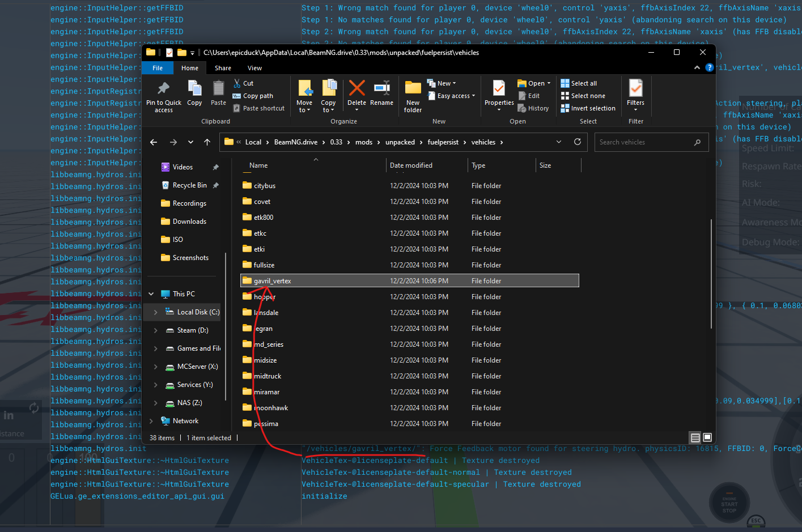Refresh the vehicles folder view
The image size is (802, 532).
pos(578,142)
